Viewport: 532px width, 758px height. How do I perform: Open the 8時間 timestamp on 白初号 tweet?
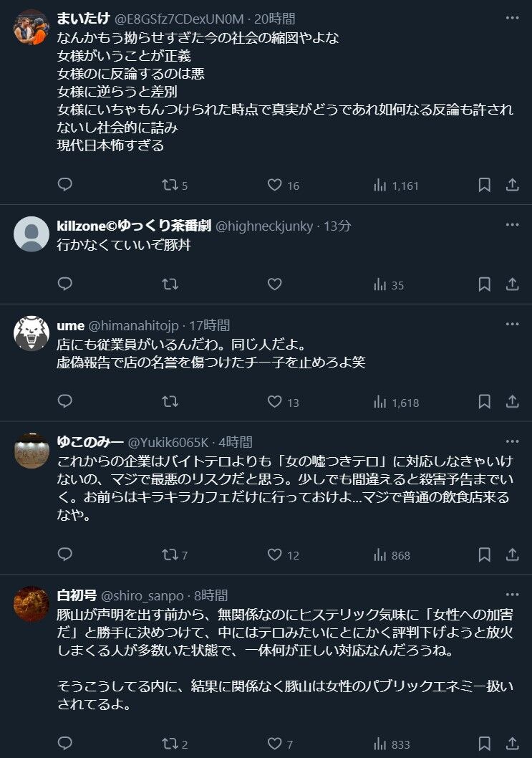coord(211,595)
